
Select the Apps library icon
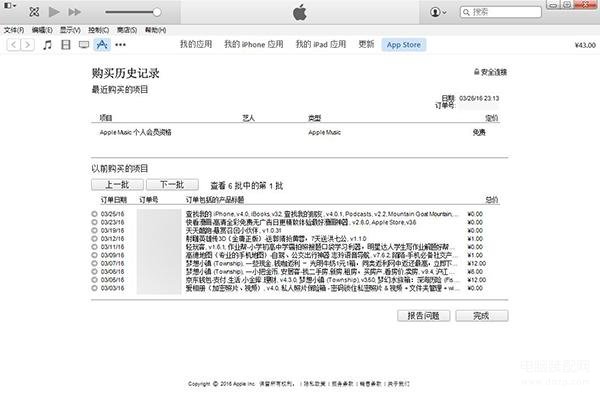(102, 45)
